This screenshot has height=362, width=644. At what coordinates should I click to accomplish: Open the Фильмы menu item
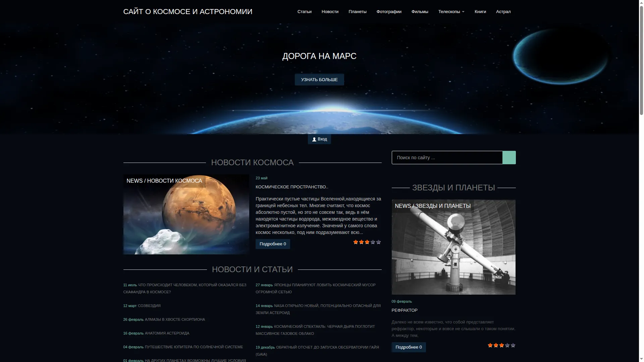pyautogui.click(x=420, y=12)
